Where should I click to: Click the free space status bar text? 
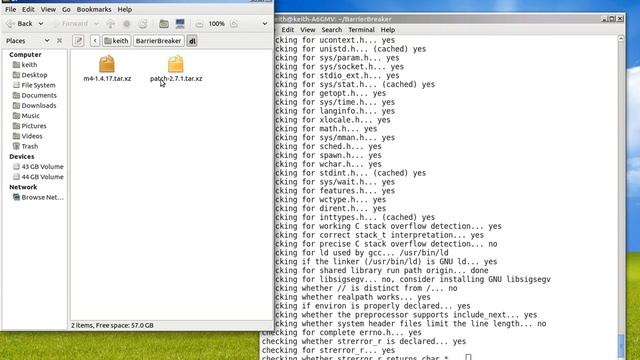click(x=112, y=325)
